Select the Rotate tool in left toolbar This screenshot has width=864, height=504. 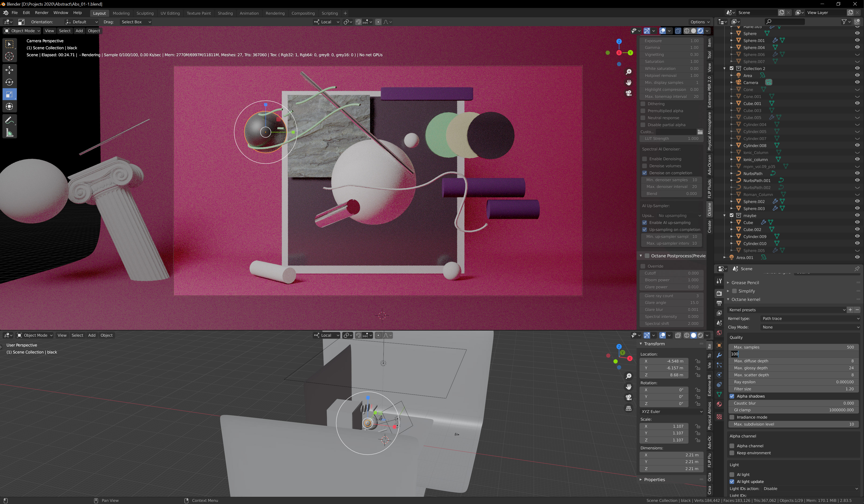(x=9, y=82)
